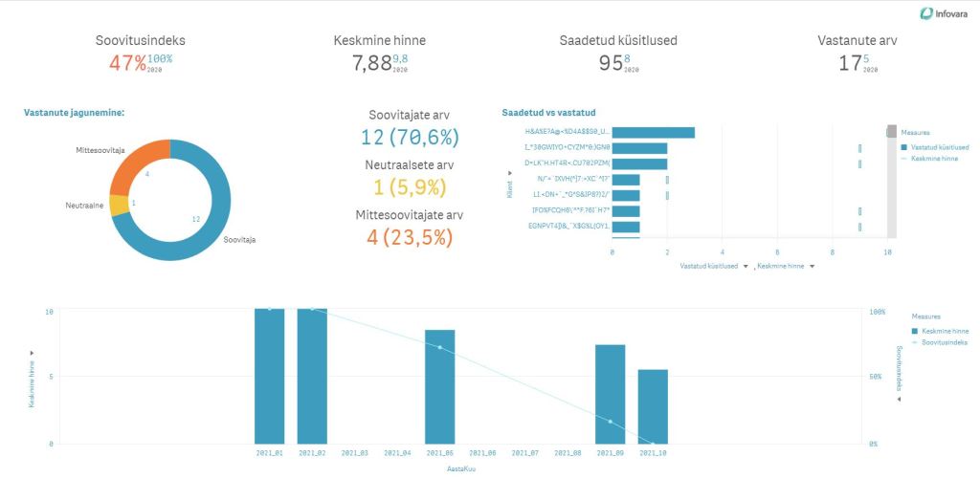
Task: Select the orange Mittesoovitaja donut segment
Action: 134,164
